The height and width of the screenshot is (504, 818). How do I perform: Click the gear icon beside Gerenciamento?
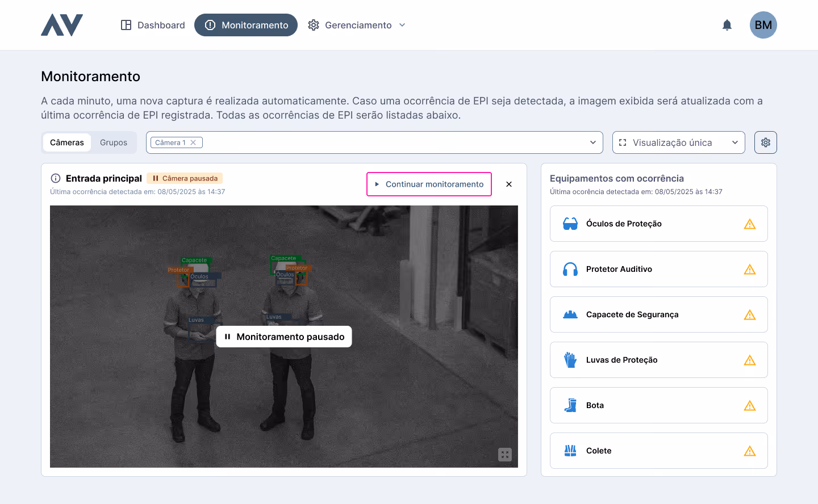tap(314, 25)
